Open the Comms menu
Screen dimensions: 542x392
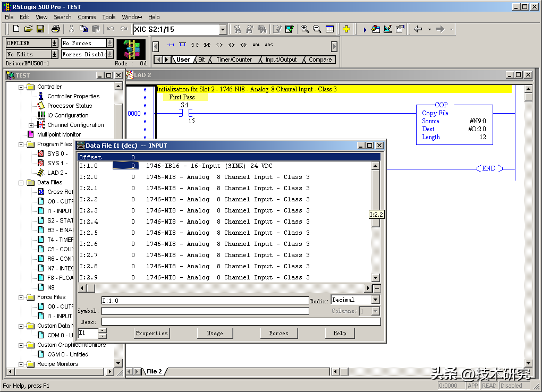point(87,17)
